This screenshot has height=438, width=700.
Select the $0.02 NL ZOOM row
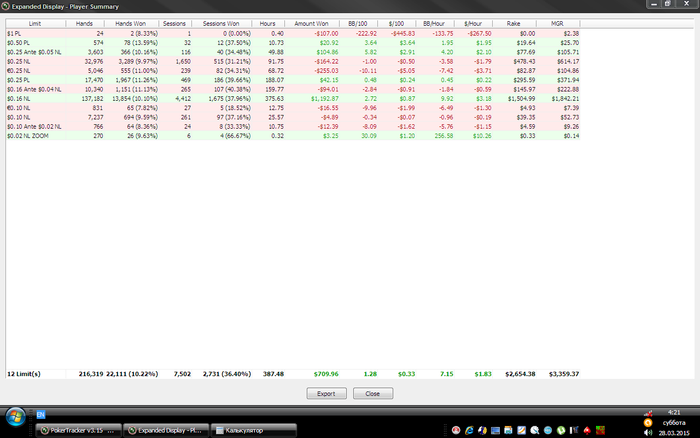293,136
